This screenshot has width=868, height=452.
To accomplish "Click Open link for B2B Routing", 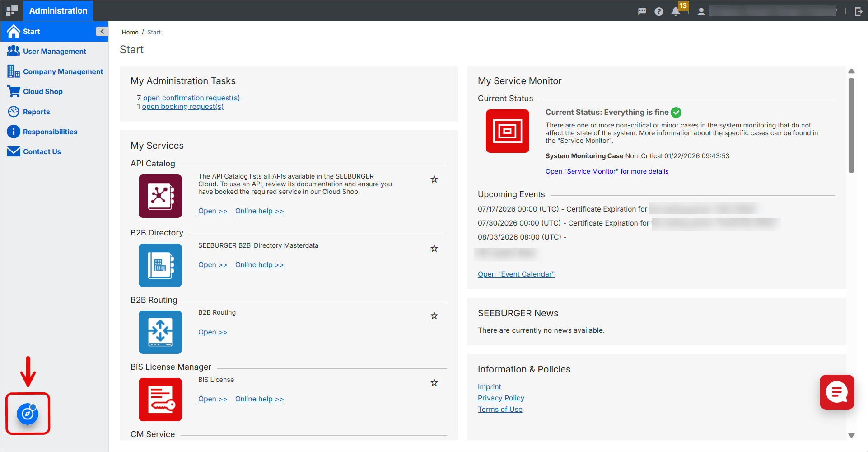I will (x=213, y=332).
